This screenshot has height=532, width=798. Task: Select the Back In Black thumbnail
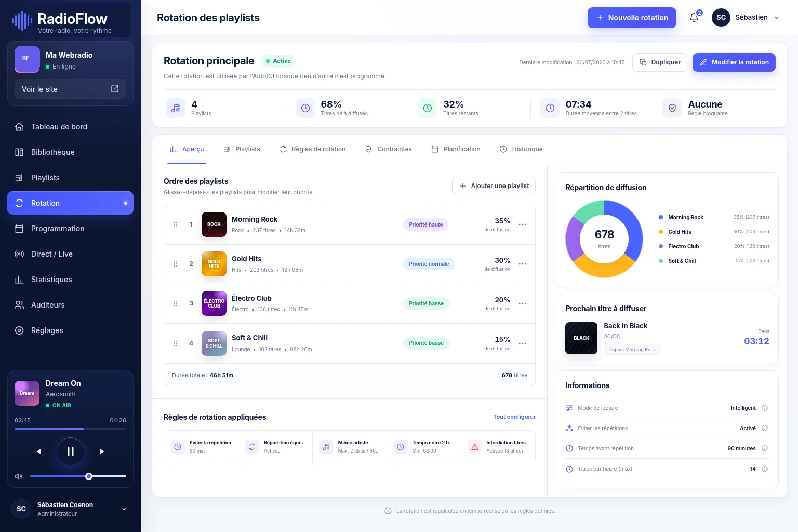pyautogui.click(x=581, y=338)
